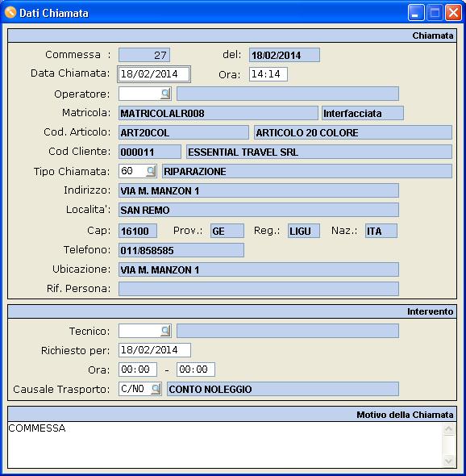466x476 pixels.
Task: Click the end Ora 00:00 field under Intervento
Action: coord(196,370)
